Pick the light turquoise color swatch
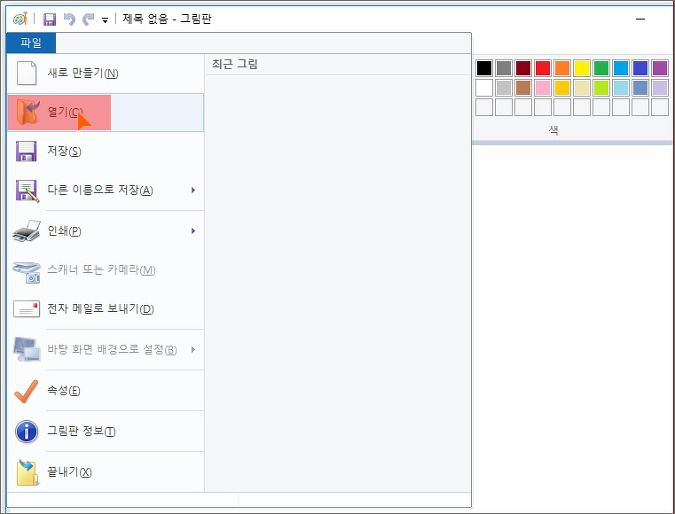 click(x=621, y=88)
